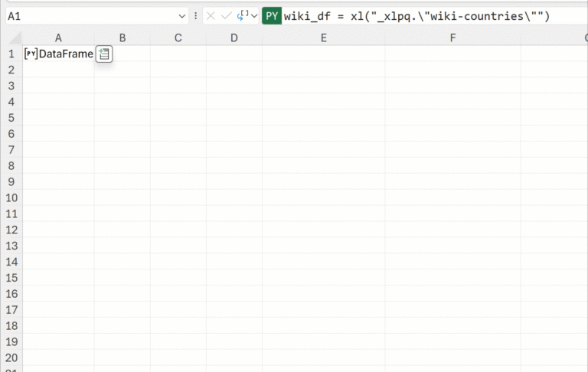Viewport: 588px width, 372px height.
Task: Select row header 7
Action: coord(11,150)
